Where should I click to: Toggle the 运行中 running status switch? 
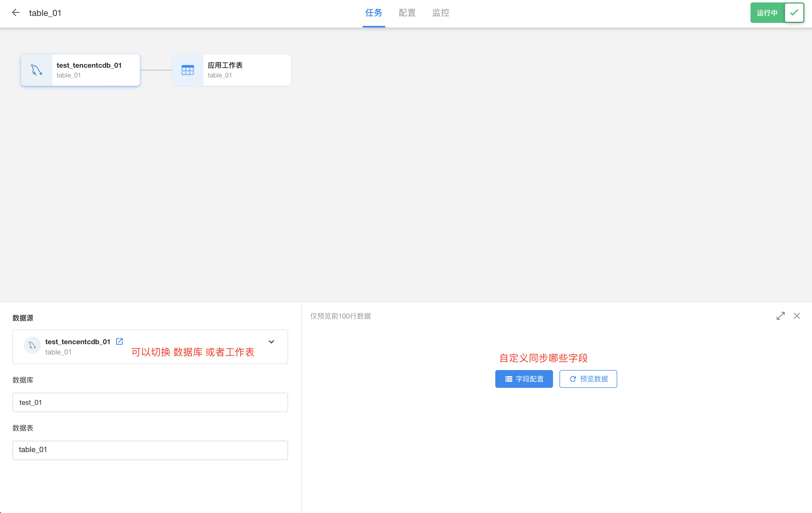click(767, 13)
